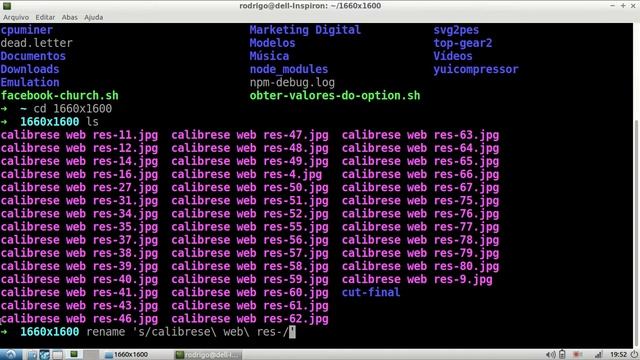
Task: Click the cut-final directory name
Action: (x=371, y=292)
